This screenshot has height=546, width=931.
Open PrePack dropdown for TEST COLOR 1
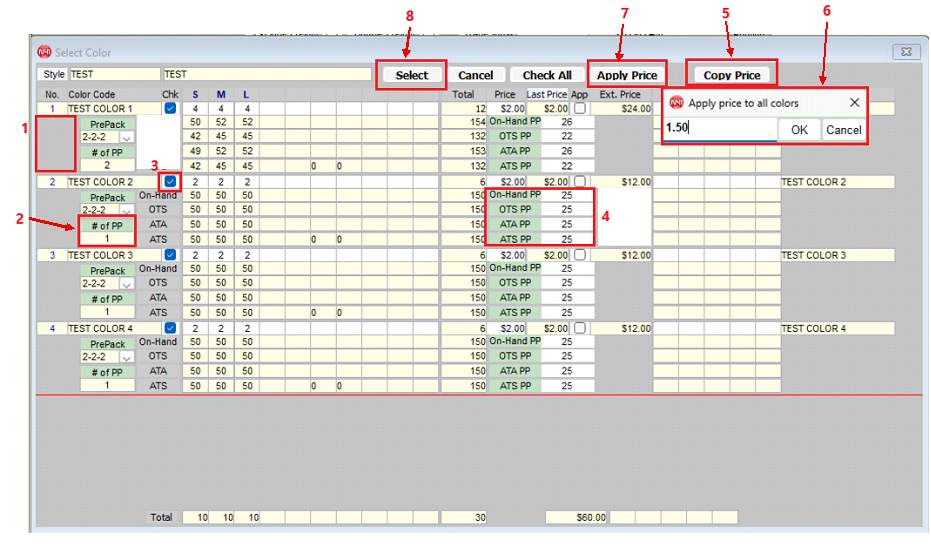pos(126,138)
